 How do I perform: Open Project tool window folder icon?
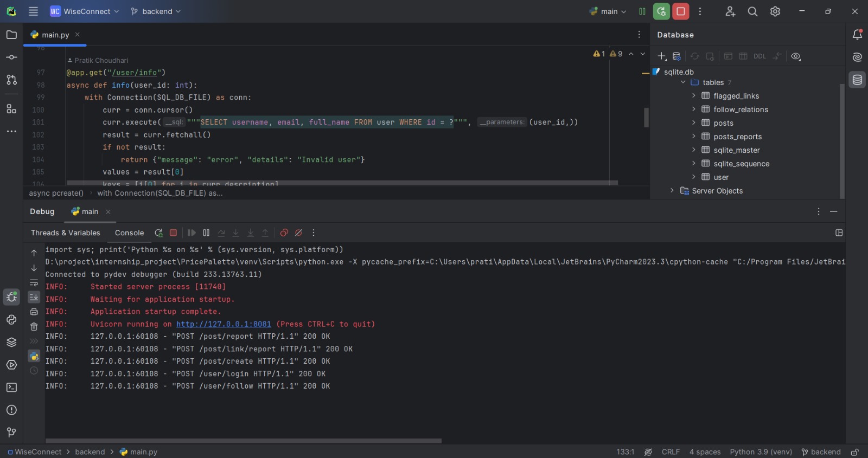[11, 35]
